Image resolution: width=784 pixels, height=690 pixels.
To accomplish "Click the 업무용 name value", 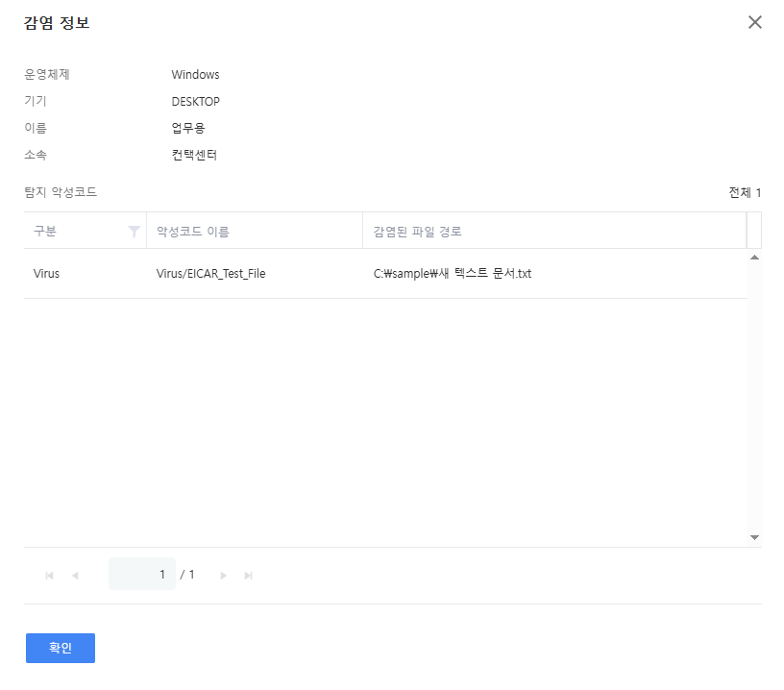I will pos(188,128).
